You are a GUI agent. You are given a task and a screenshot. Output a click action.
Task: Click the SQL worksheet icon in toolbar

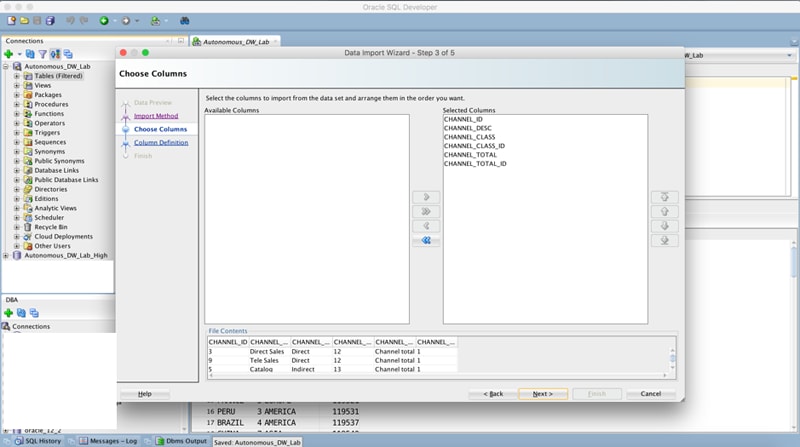pyautogui.click(x=155, y=20)
